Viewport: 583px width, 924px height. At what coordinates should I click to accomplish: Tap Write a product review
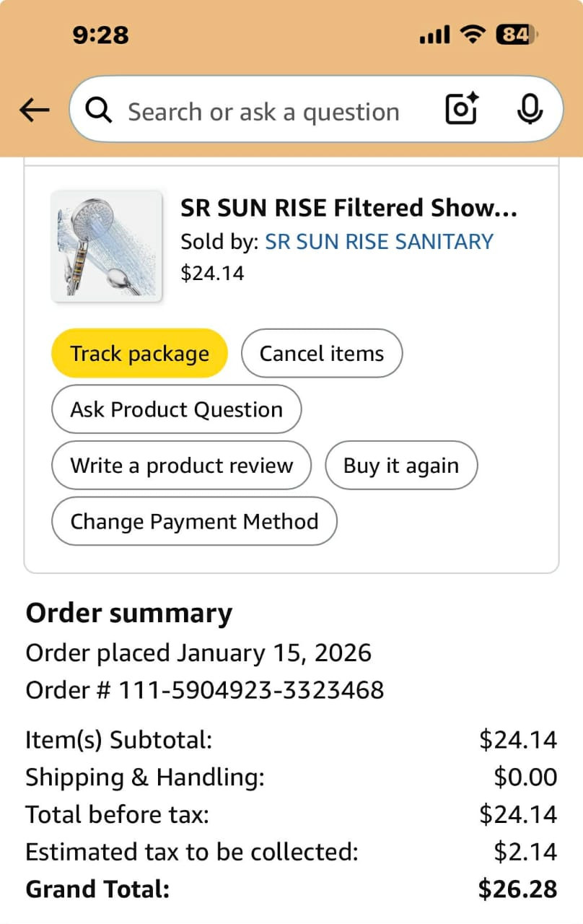click(x=181, y=466)
